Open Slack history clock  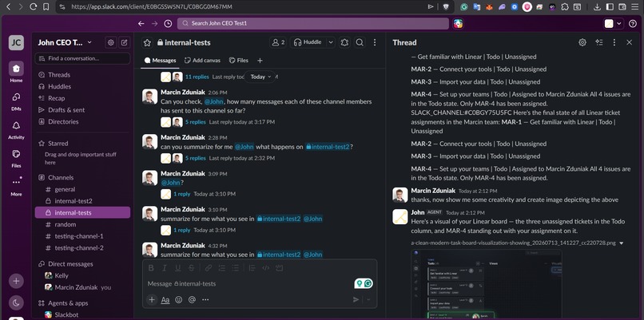pyautogui.click(x=168, y=24)
